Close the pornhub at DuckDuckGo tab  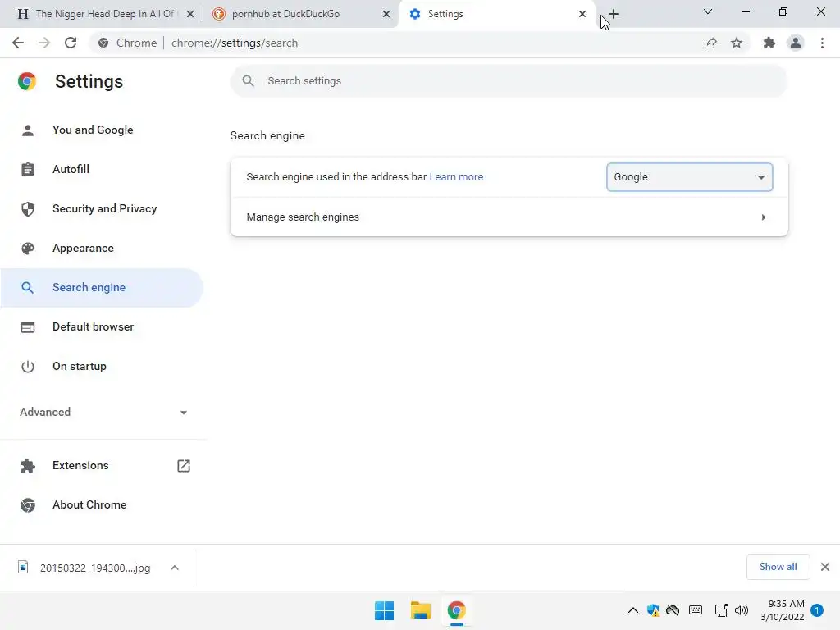(386, 14)
